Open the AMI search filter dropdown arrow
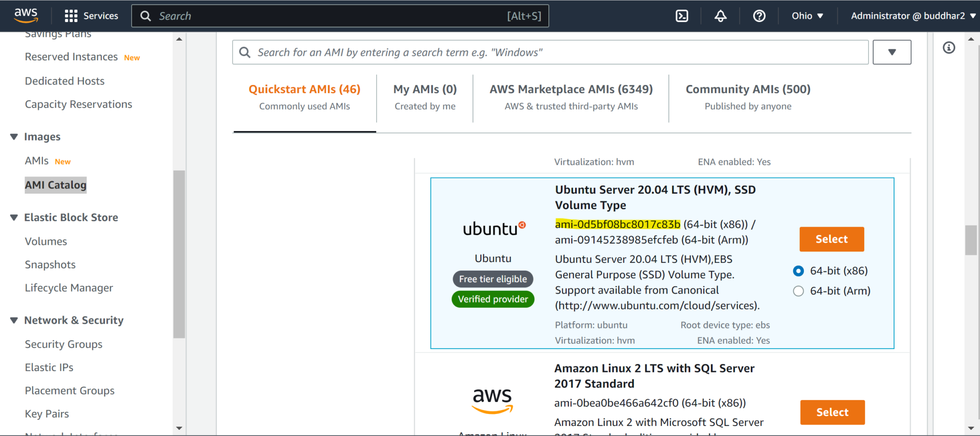 [891, 52]
